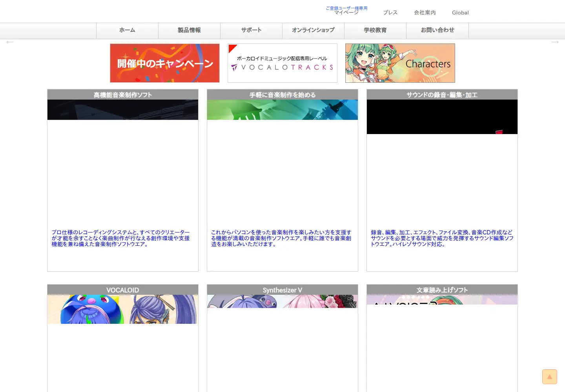Click the VOCALOID card character image
This screenshot has height=392, width=565.
[123, 309]
